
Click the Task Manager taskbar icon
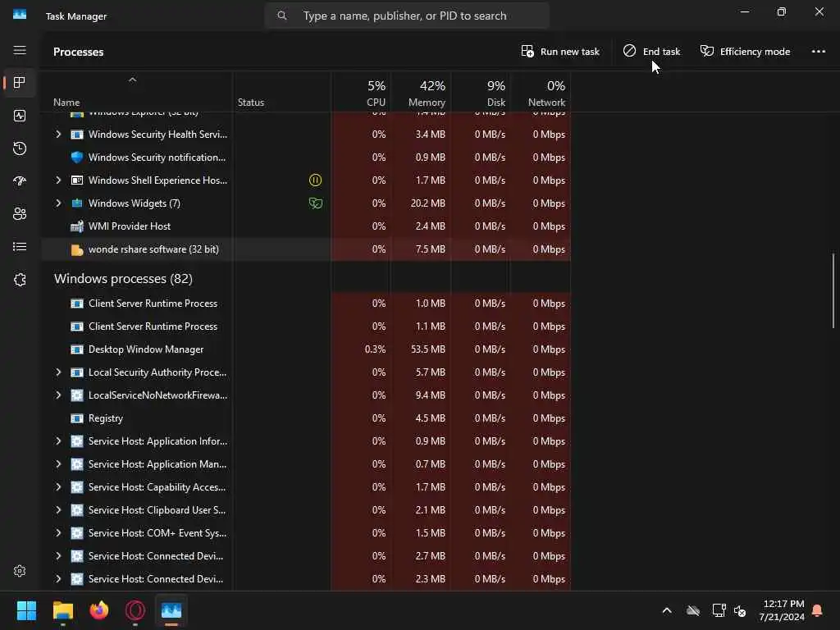click(x=171, y=610)
